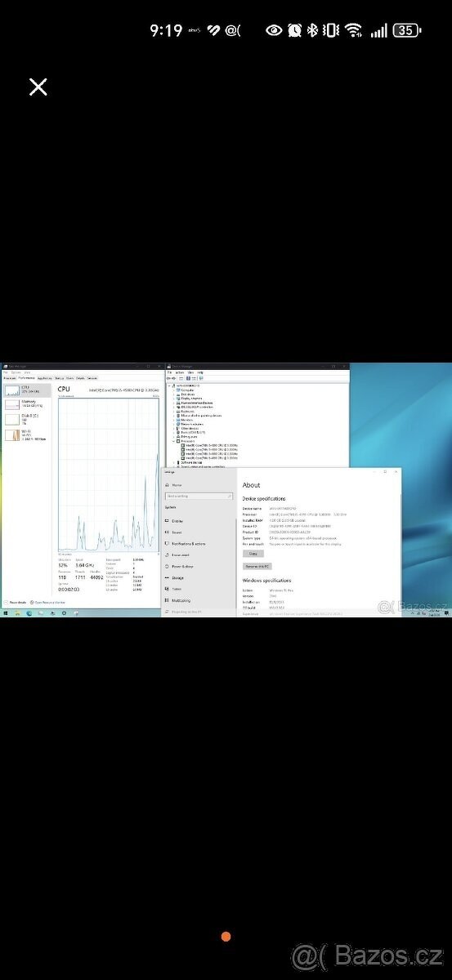Open the desktop screenshot photo
This screenshot has height=980, width=452.
(226, 490)
